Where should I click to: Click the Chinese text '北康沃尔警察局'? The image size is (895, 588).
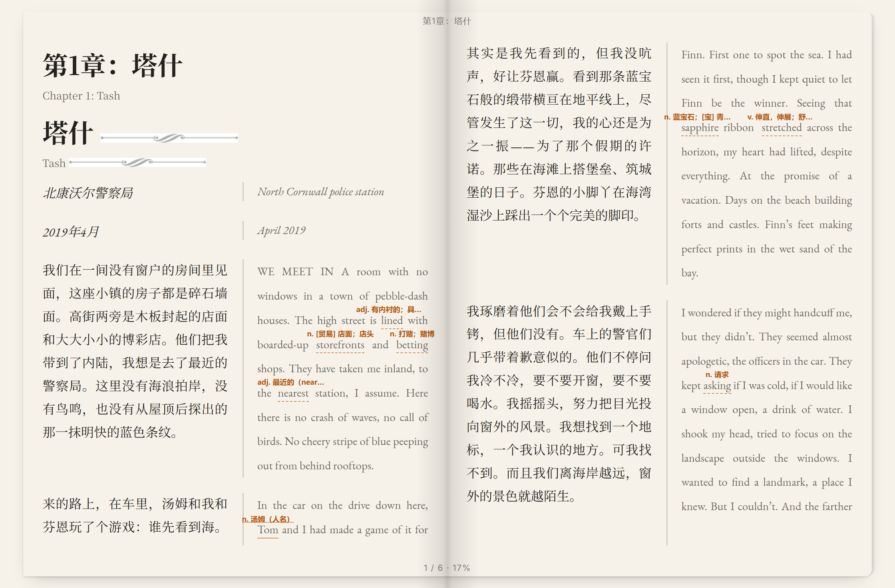(x=88, y=193)
